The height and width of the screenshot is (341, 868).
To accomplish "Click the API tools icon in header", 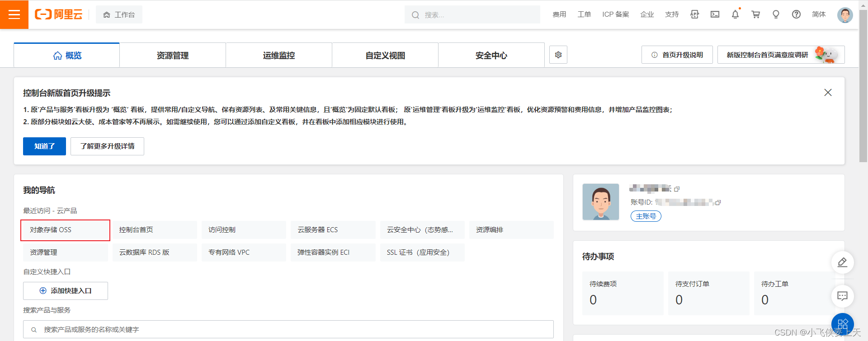I will click(x=695, y=14).
